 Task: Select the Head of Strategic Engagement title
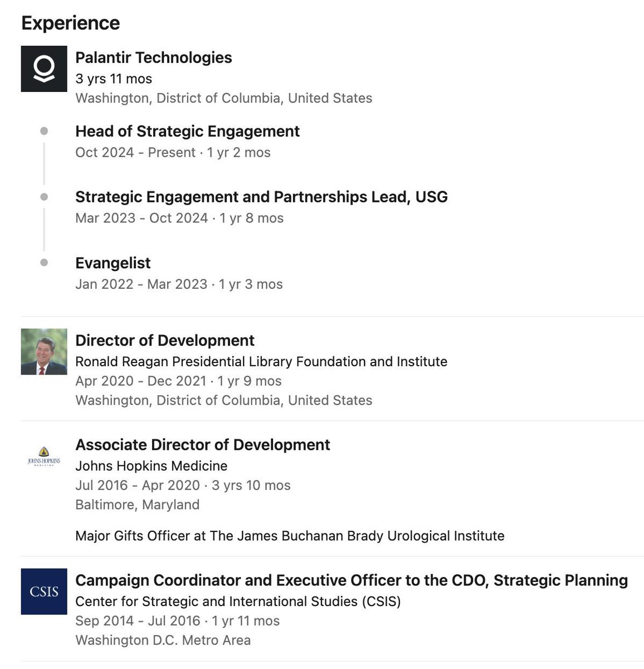tap(187, 131)
